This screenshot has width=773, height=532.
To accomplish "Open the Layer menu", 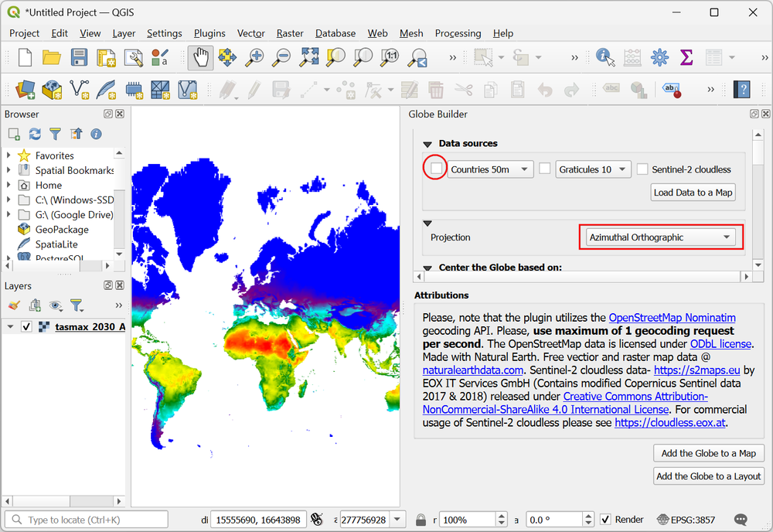I will (x=124, y=33).
